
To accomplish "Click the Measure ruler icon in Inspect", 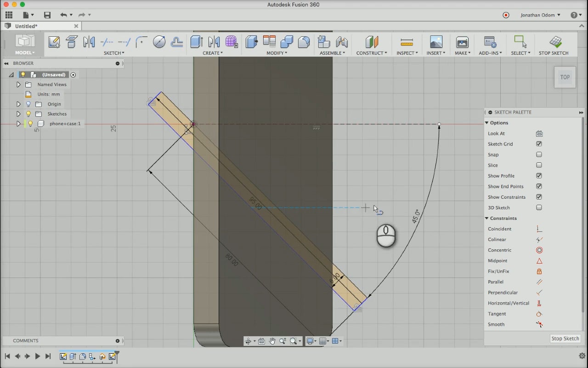I will point(407,42).
